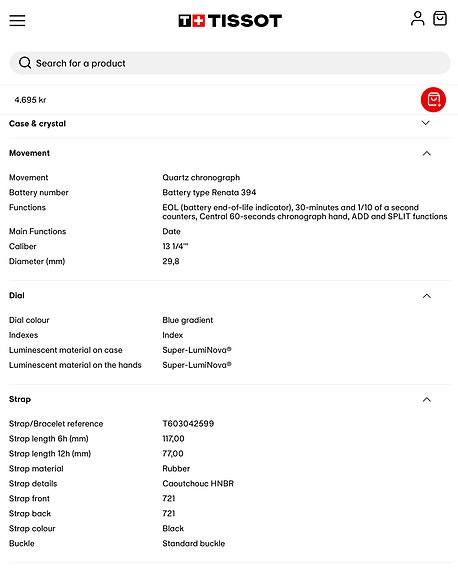This screenshot has width=458, height=575.
Task: Open the user account icon
Action: point(417,18)
